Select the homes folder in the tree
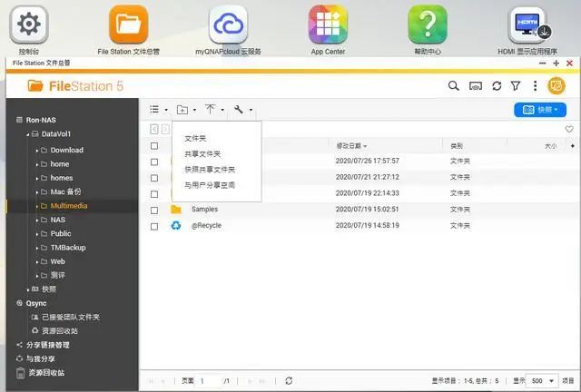Screen dimensions: 581x392 point(62,178)
